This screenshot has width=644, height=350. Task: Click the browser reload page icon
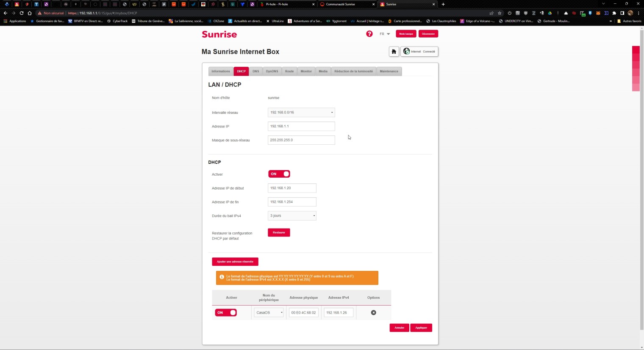click(x=21, y=13)
